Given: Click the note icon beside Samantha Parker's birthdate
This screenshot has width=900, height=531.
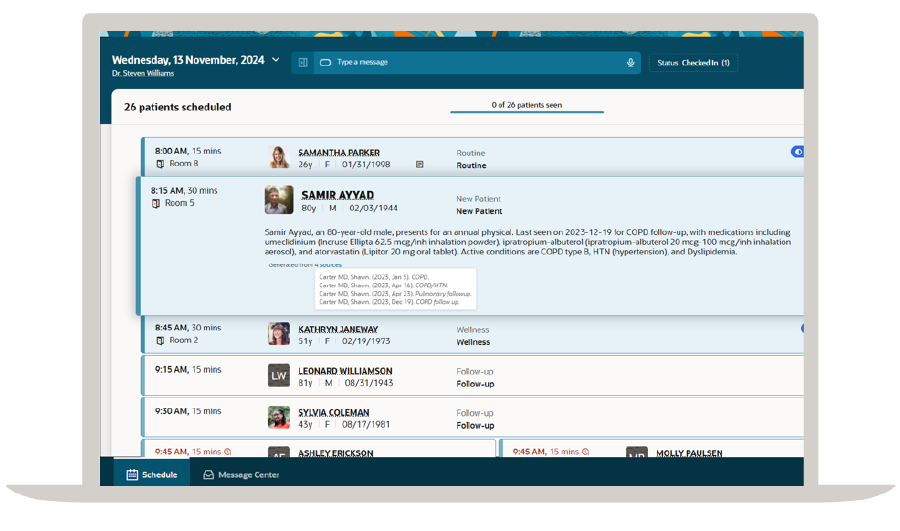Looking at the screenshot, I should click(x=420, y=164).
